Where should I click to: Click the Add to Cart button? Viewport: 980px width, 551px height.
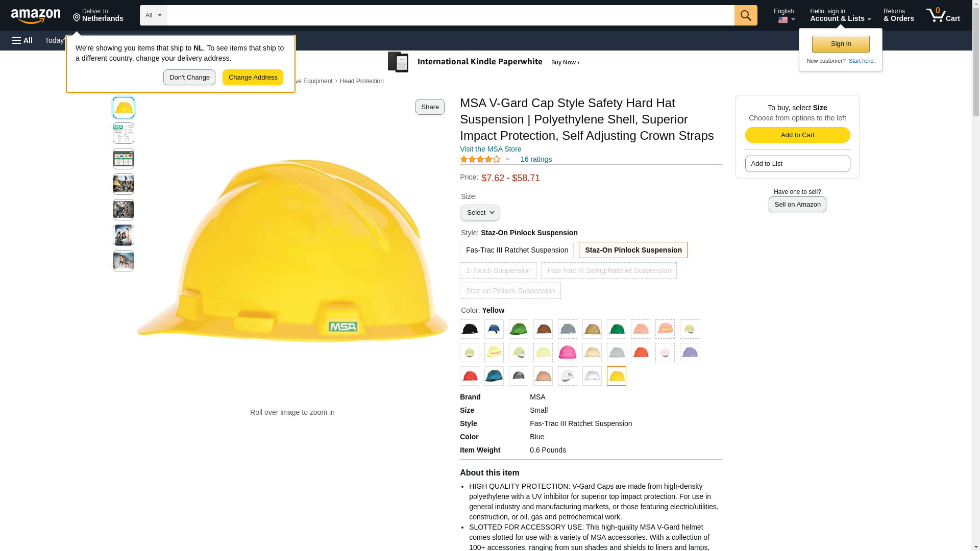(797, 135)
